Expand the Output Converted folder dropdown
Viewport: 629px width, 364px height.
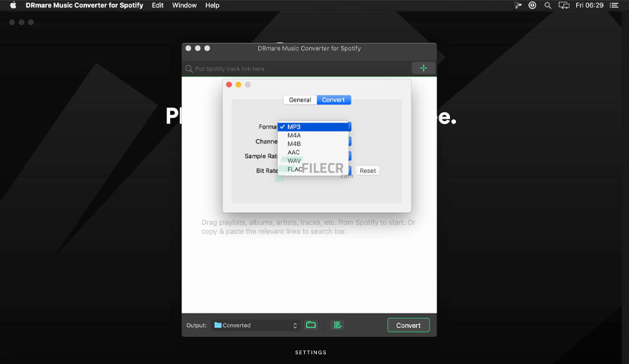(256, 325)
